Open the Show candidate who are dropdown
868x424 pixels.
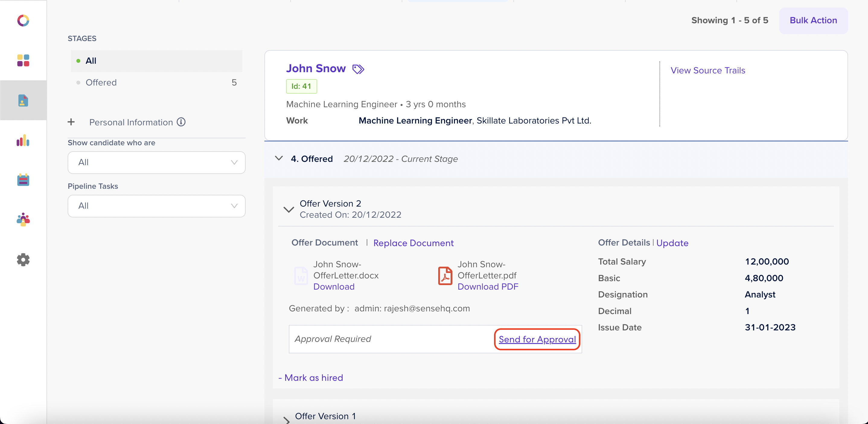point(156,162)
